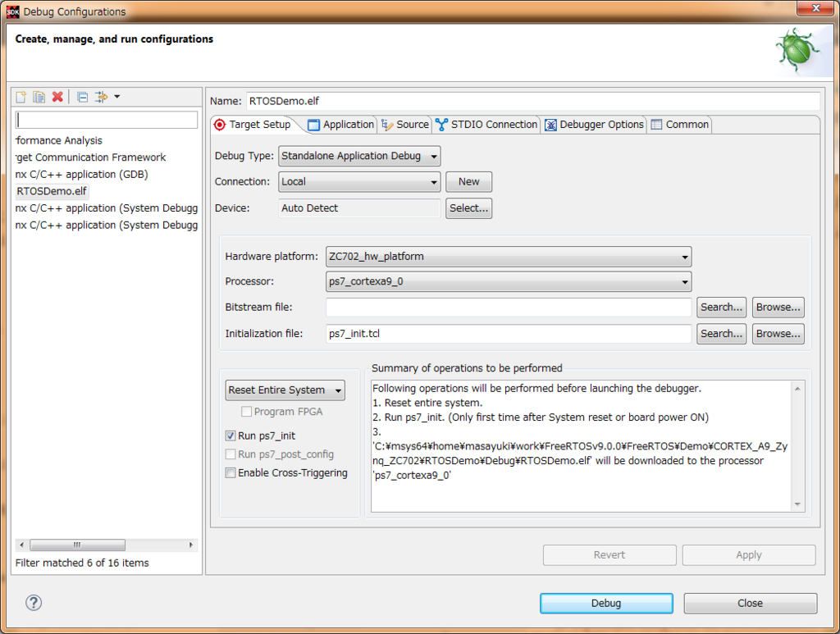Click the Bitstream file input field

pos(509,308)
